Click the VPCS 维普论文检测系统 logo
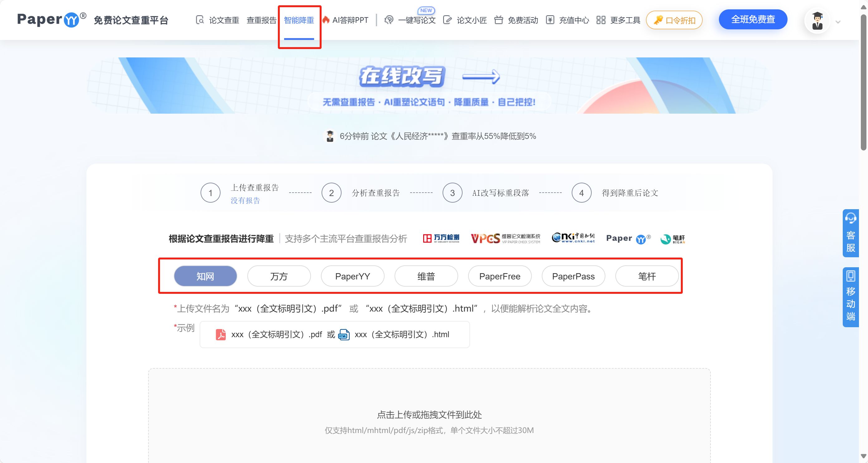This screenshot has width=868, height=463. point(506,239)
